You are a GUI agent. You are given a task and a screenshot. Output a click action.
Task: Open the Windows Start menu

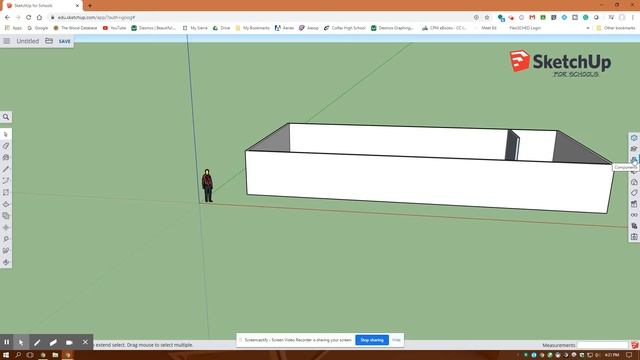click(x=6, y=355)
